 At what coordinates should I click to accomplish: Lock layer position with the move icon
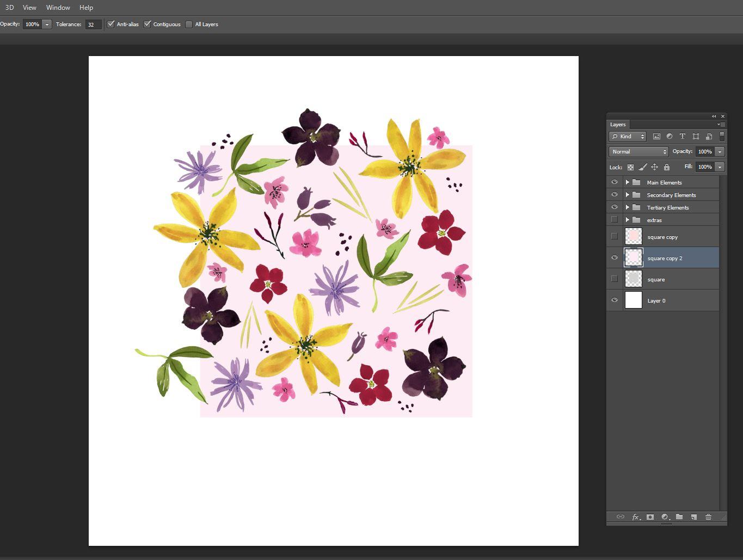(654, 167)
